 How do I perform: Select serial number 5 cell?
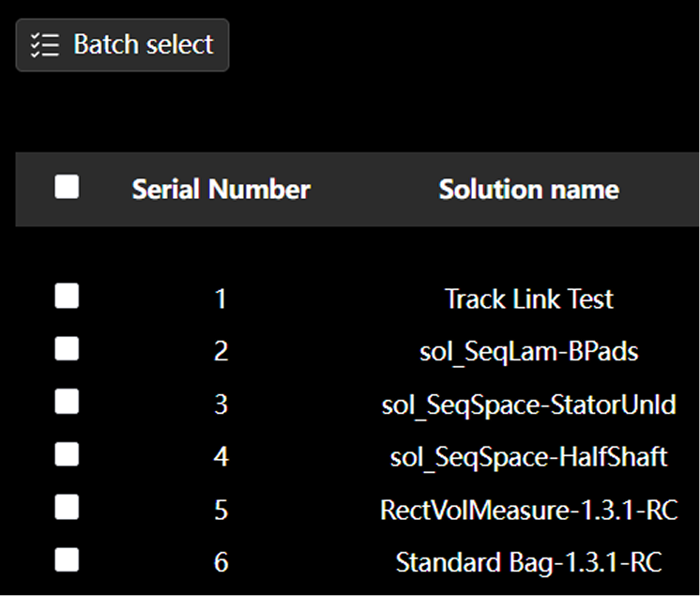click(221, 510)
